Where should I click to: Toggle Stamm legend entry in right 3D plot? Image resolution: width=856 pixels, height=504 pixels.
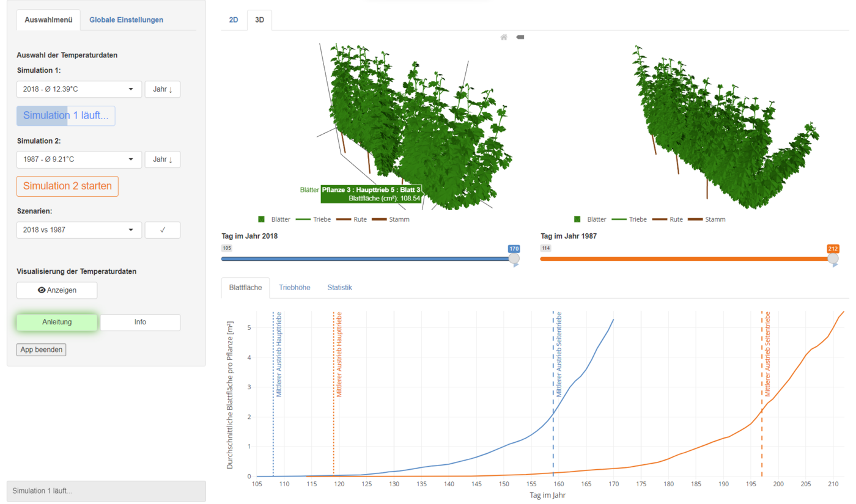pos(706,219)
